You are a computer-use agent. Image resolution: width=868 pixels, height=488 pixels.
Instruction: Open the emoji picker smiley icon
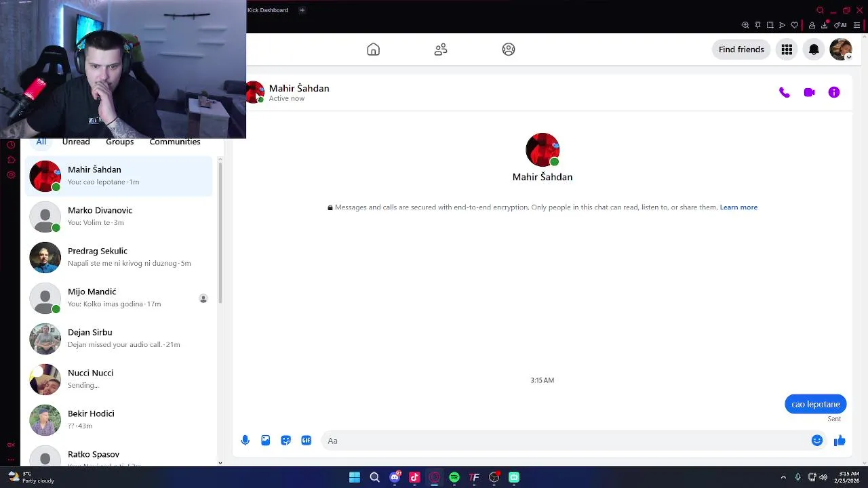click(817, 441)
